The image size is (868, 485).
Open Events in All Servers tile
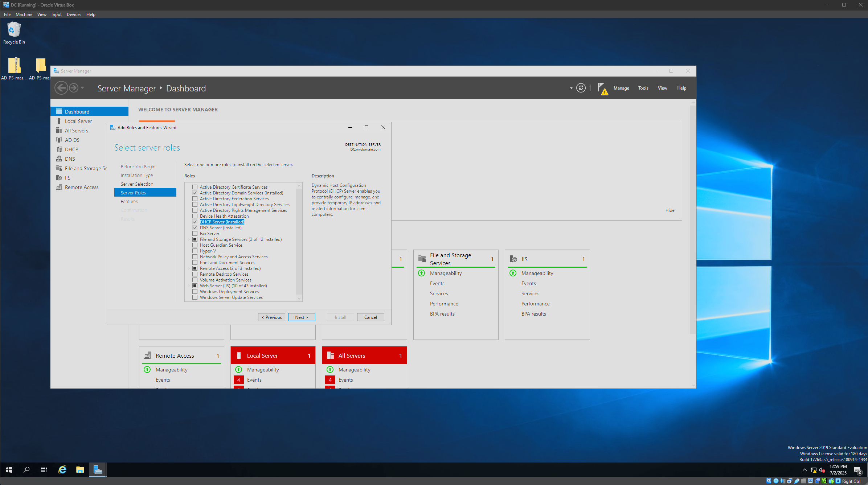pos(345,380)
